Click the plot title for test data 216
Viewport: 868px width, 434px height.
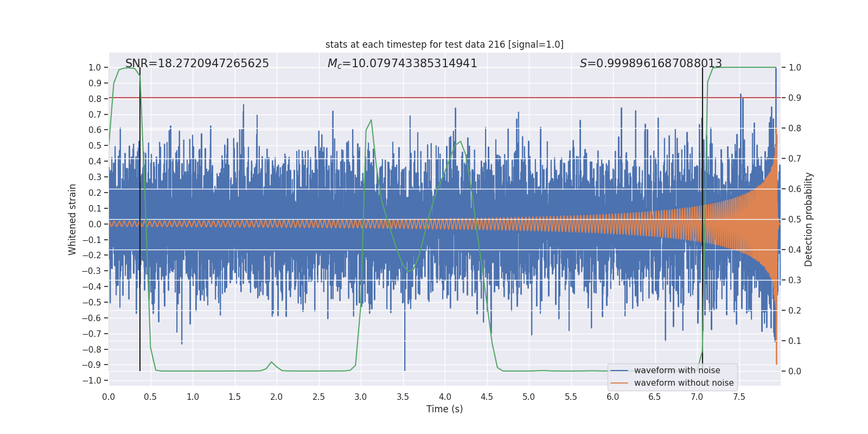[444, 44]
